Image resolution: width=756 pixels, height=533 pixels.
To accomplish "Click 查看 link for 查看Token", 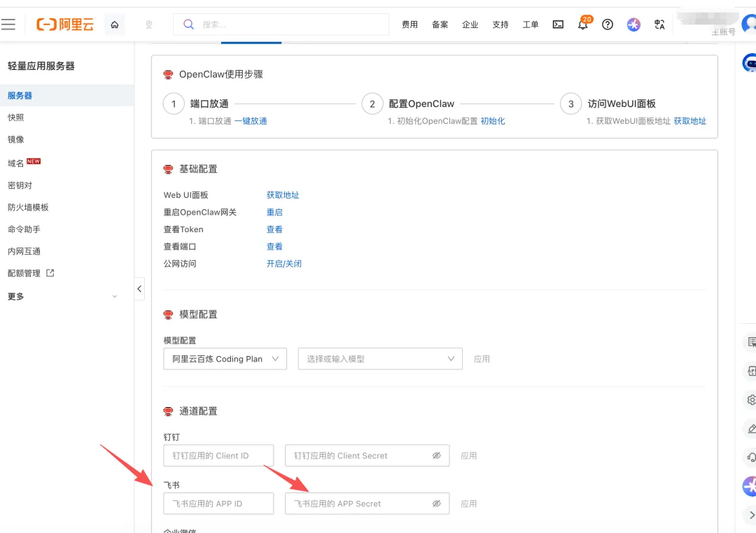I will click(275, 229).
